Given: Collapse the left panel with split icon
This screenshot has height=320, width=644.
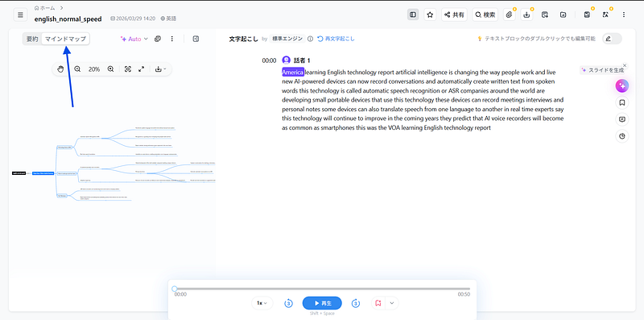Looking at the screenshot, I should coord(196,39).
